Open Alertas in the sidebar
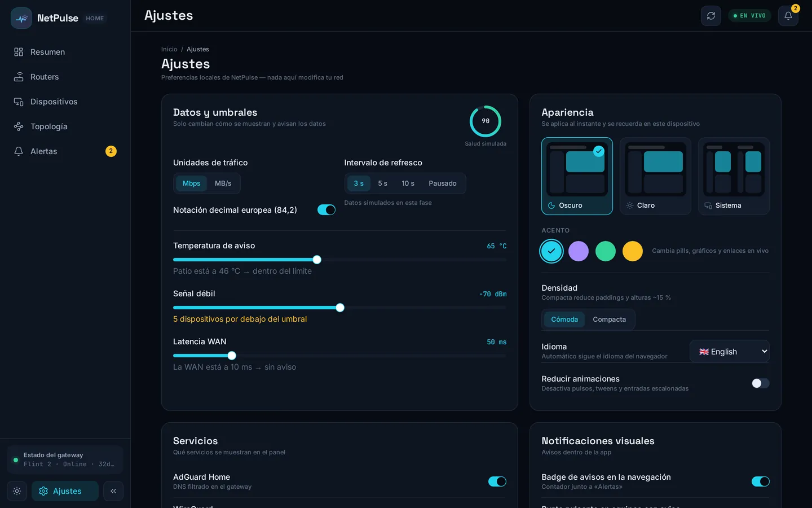The image size is (812, 508). 65,151
